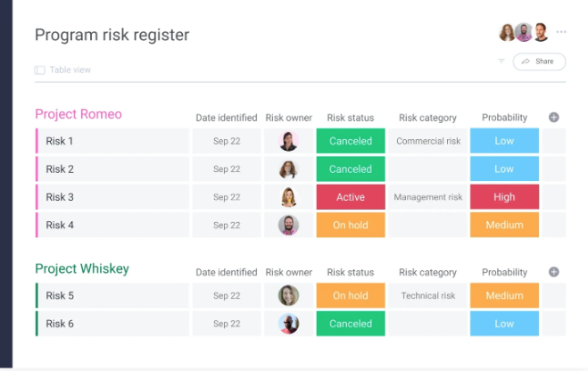
Task: Set Risk 2 Low probability cell
Action: [x=504, y=169]
